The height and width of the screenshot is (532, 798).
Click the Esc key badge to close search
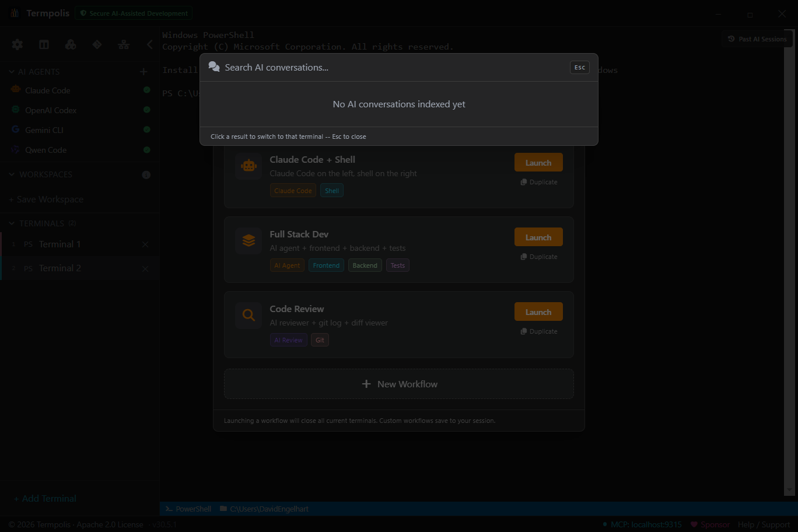click(x=580, y=68)
